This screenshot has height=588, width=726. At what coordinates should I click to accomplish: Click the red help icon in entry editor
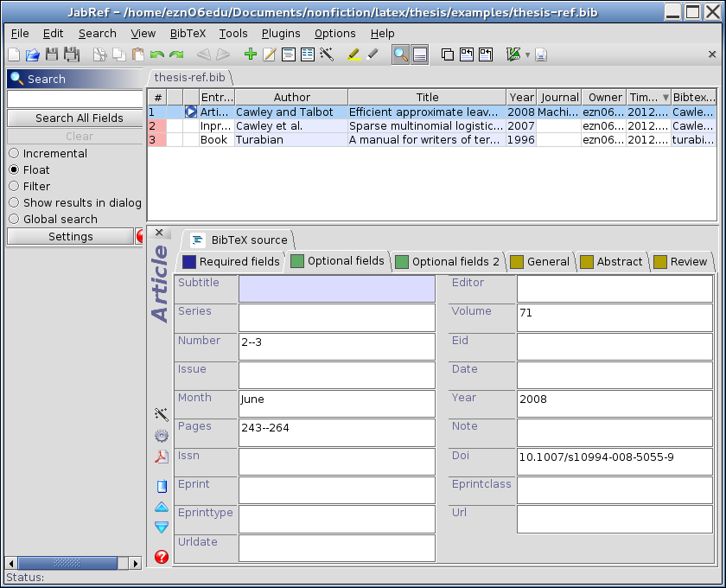[x=161, y=557]
